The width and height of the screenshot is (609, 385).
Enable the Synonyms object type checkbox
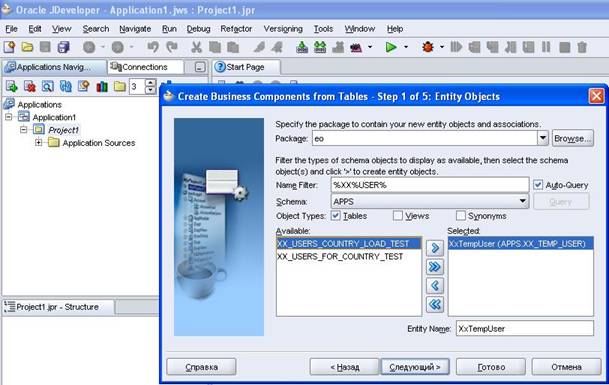point(461,216)
